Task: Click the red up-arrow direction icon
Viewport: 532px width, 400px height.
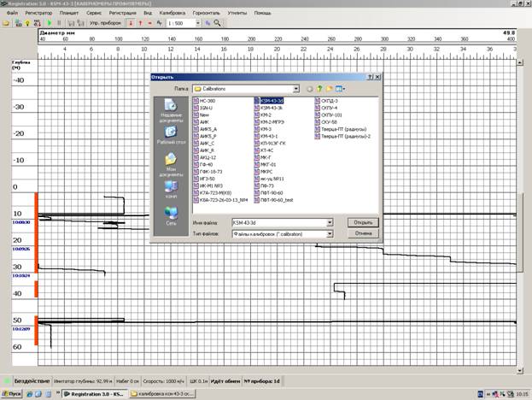Action: [x=140, y=23]
